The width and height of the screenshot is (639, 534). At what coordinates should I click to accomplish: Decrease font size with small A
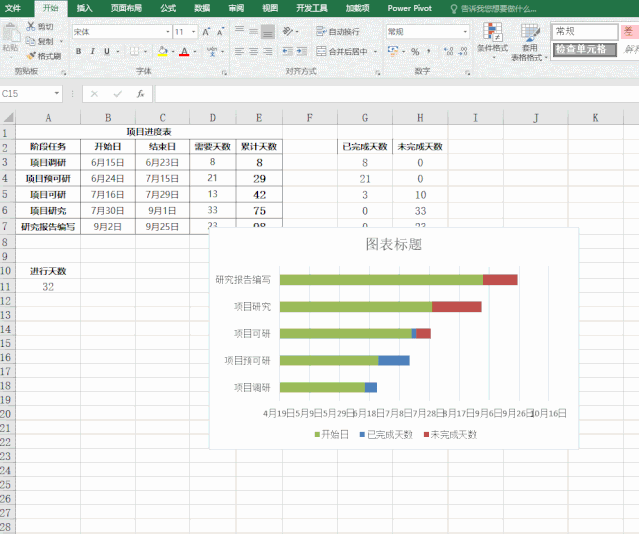tap(220, 32)
